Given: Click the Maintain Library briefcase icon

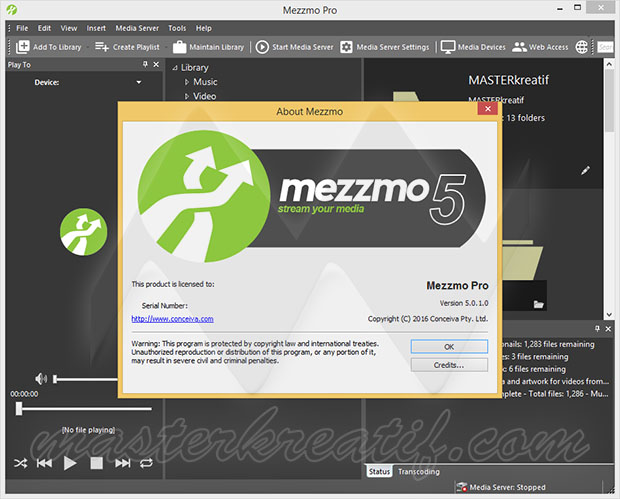Looking at the screenshot, I should tap(180, 47).
